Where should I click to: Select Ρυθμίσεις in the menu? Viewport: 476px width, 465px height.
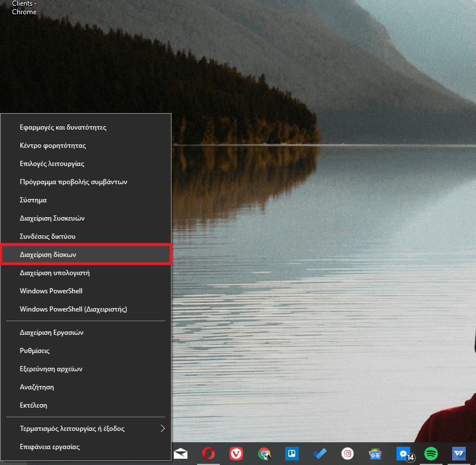[x=35, y=351]
